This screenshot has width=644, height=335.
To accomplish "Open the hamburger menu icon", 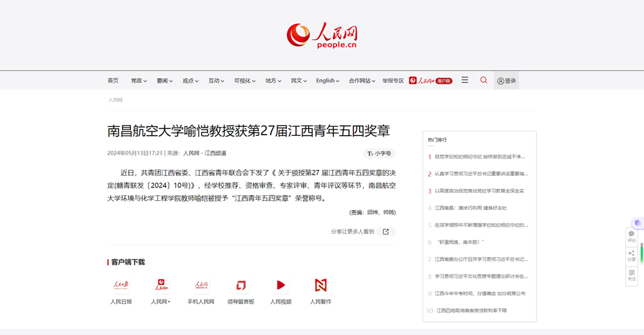I will click(x=465, y=80).
